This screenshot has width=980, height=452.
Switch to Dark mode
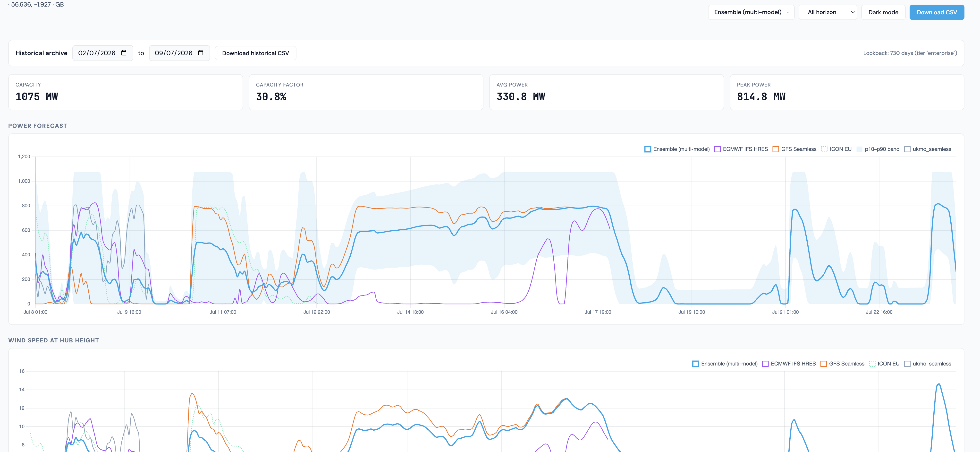pyautogui.click(x=883, y=12)
